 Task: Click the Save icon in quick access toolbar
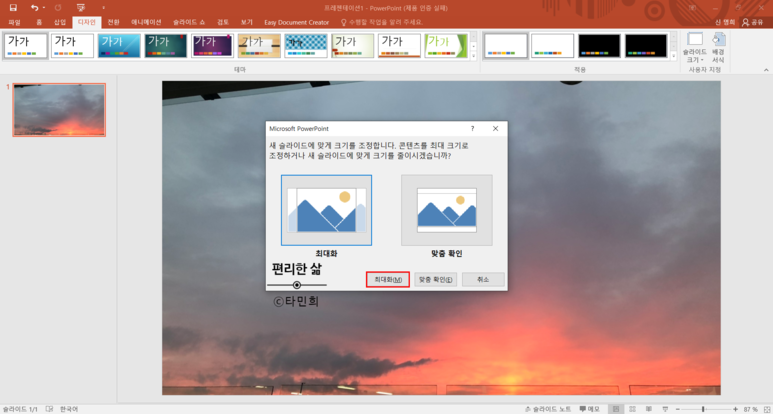coord(13,7)
